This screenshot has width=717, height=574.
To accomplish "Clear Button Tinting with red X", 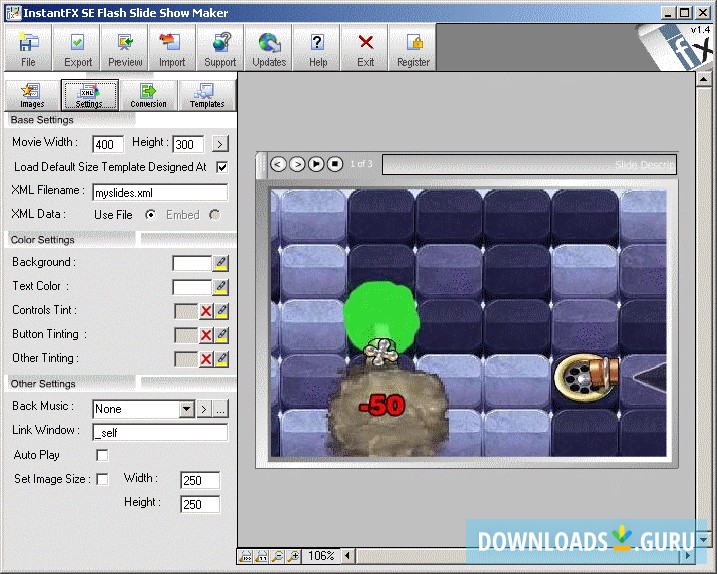I will point(206,335).
